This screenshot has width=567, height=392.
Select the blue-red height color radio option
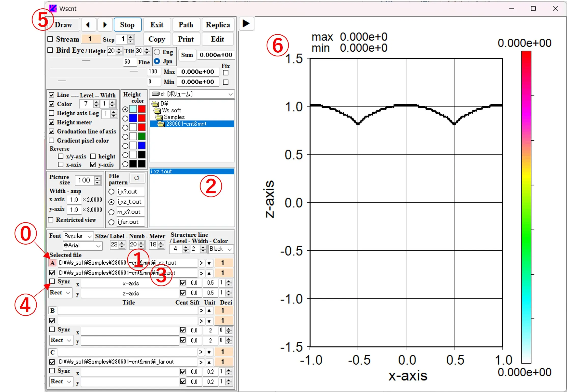coord(125,118)
